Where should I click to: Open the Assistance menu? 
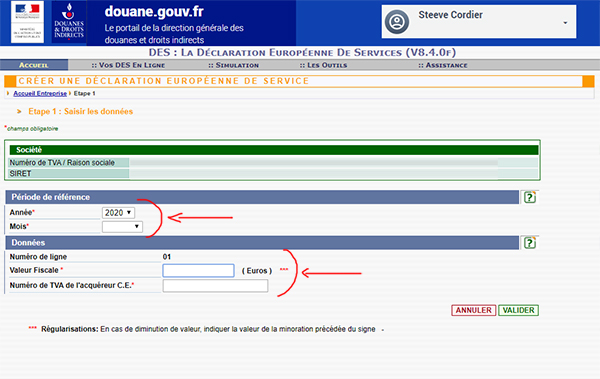(x=443, y=65)
